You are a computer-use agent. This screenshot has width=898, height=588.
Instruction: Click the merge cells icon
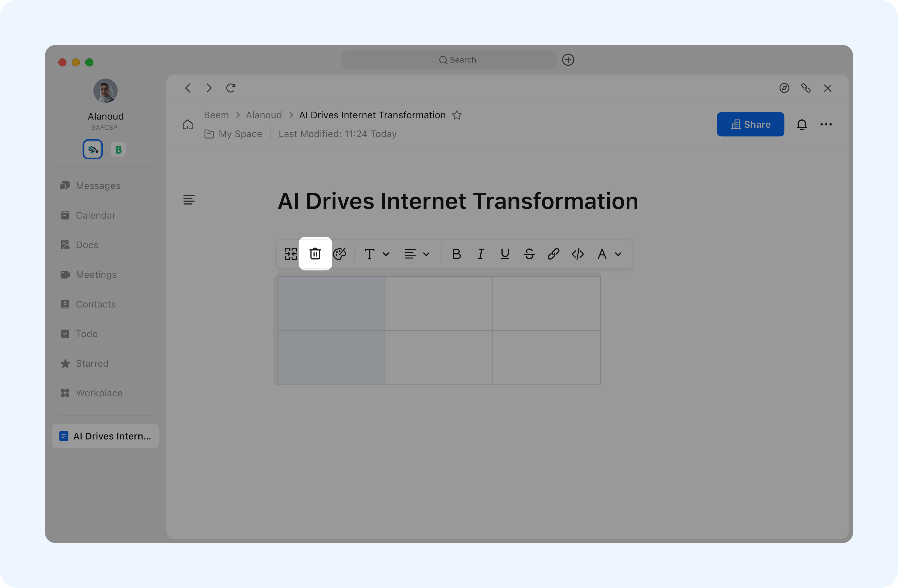[x=290, y=254]
